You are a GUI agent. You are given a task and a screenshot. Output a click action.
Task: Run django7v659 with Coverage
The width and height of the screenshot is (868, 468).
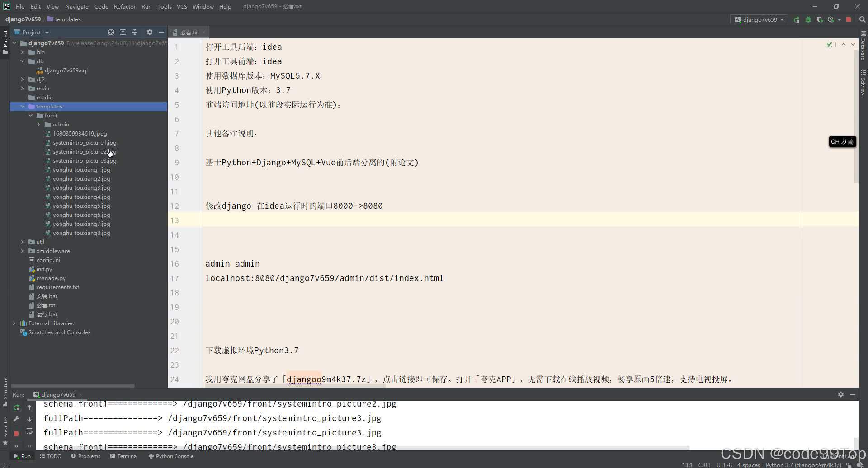click(x=820, y=19)
